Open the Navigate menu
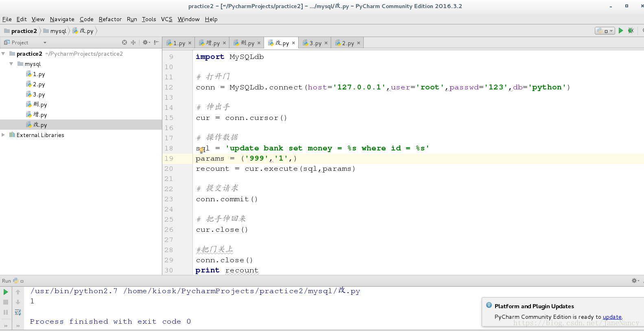644x331 pixels. coord(62,19)
